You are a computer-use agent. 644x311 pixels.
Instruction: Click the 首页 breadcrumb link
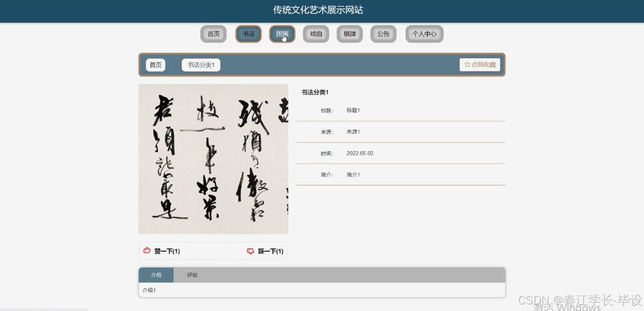(156, 65)
